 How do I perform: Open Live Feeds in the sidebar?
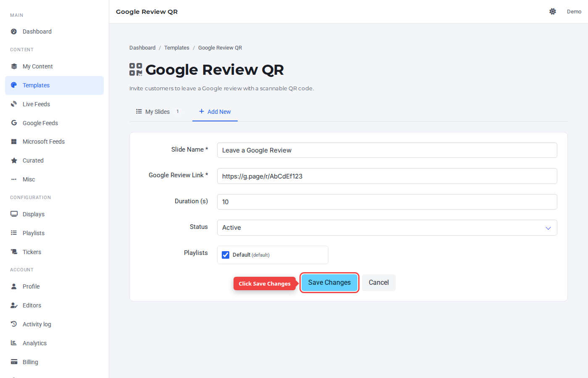click(x=54, y=104)
